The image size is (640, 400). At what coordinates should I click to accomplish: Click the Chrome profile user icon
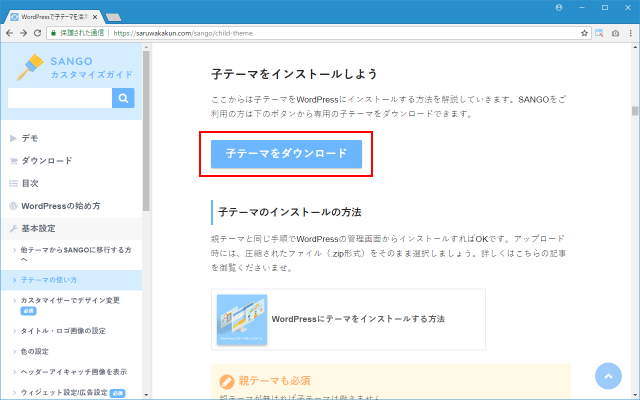(x=559, y=7)
